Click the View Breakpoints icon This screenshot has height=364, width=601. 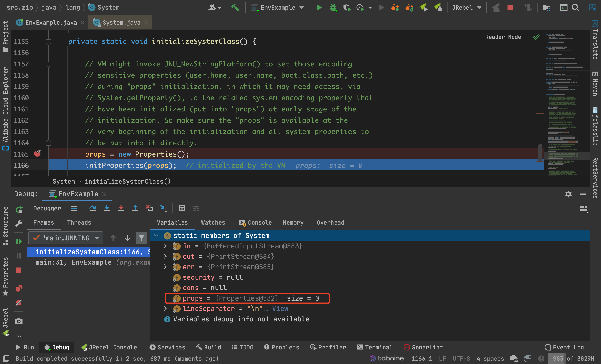pyautogui.click(x=19, y=288)
